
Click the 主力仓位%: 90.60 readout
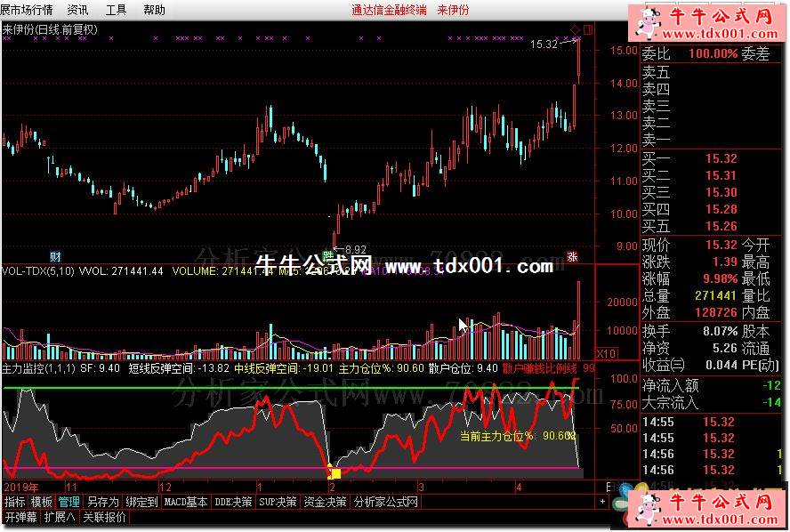382,368
